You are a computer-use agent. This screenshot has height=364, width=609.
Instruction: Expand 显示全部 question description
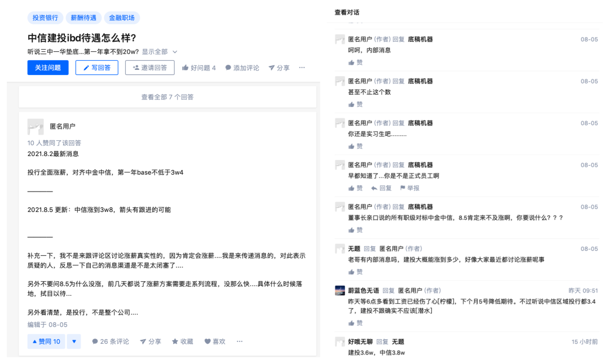pos(159,52)
